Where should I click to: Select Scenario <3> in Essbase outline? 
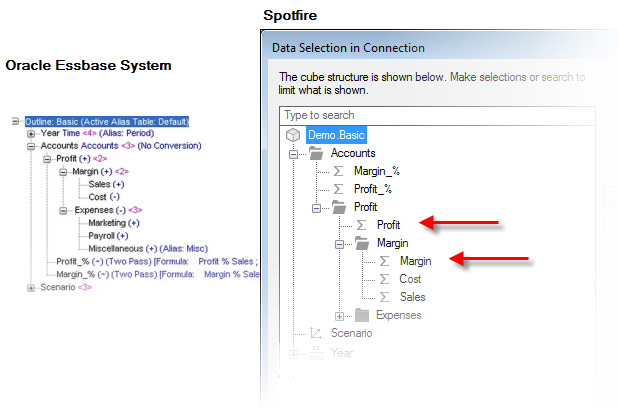[x=66, y=287]
